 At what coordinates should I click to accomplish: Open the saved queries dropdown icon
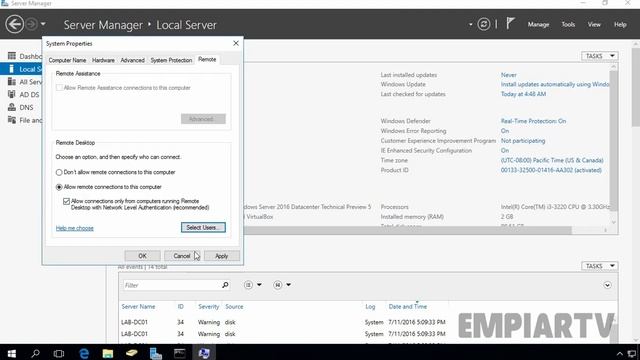tap(282, 285)
